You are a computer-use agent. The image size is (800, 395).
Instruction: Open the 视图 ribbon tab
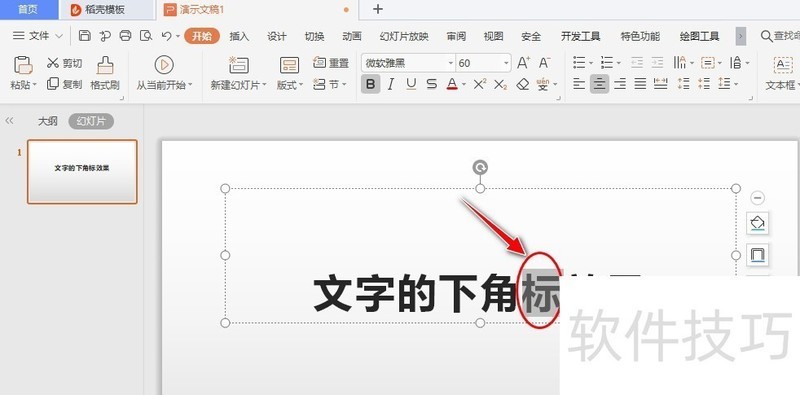click(493, 36)
